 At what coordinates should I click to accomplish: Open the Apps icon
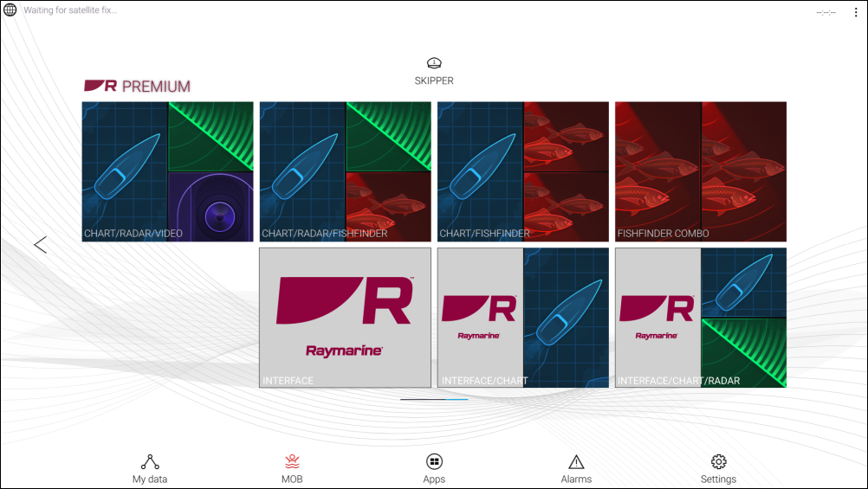pos(434,462)
